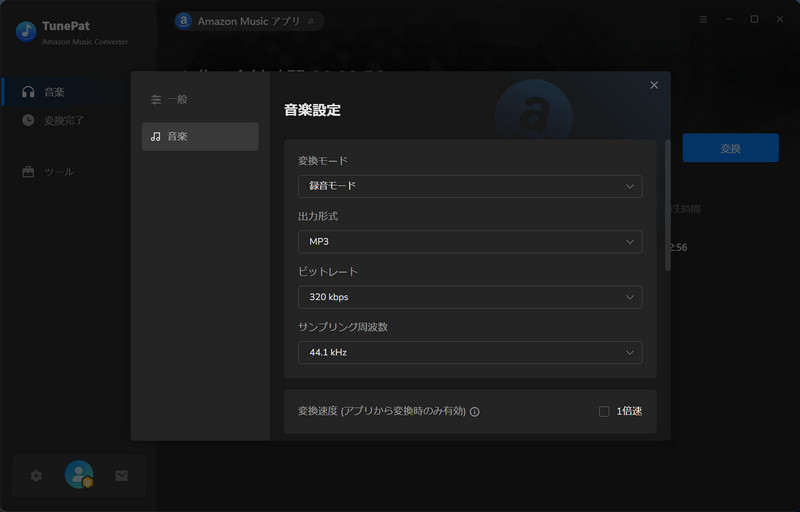Click the 出力形式 label
This screenshot has height=512, width=800.
point(318,216)
